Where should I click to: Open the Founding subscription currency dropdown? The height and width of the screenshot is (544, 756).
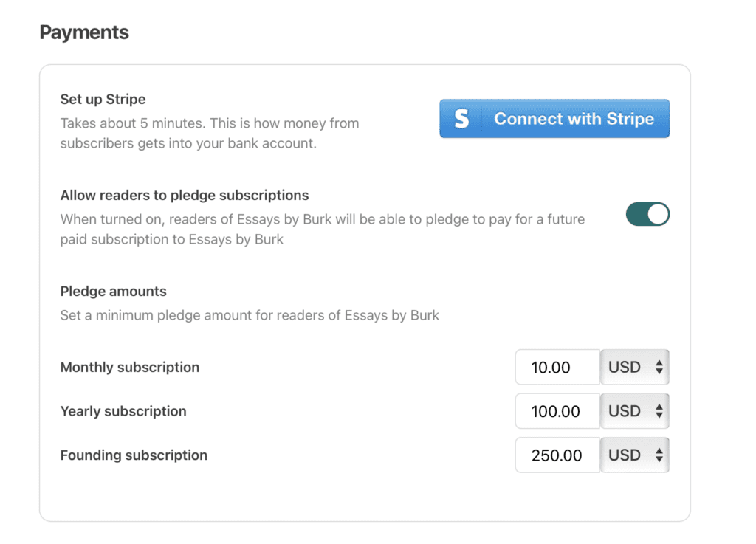[x=633, y=455]
